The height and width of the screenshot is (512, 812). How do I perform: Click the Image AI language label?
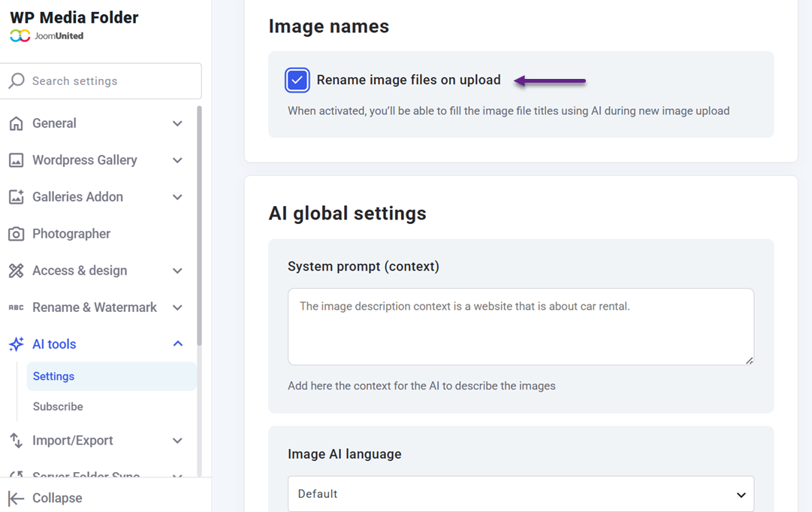344,454
